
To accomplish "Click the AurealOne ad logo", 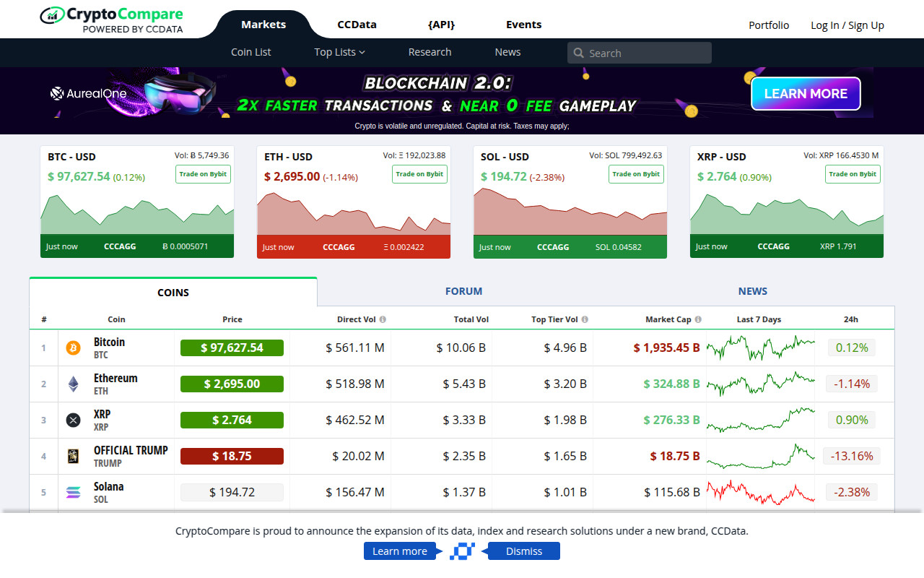I will 88,93.
